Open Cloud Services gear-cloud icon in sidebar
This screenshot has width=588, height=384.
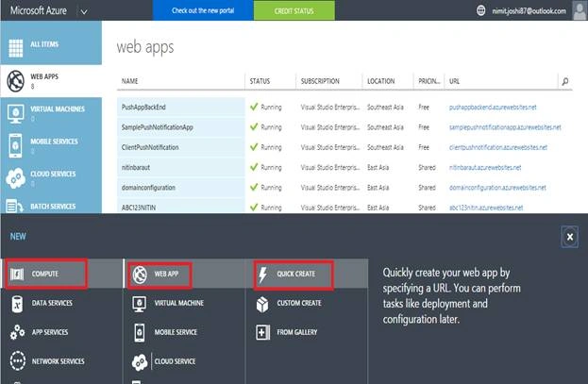16,178
